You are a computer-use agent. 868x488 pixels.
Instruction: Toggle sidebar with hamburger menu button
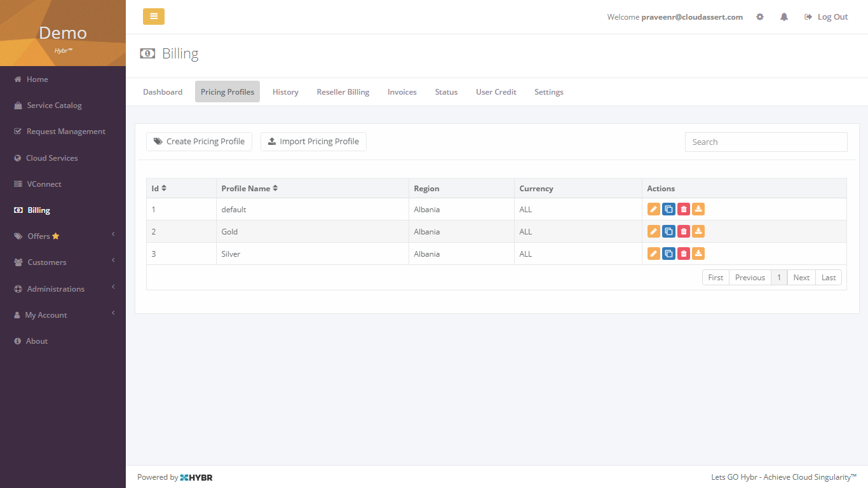coord(154,17)
